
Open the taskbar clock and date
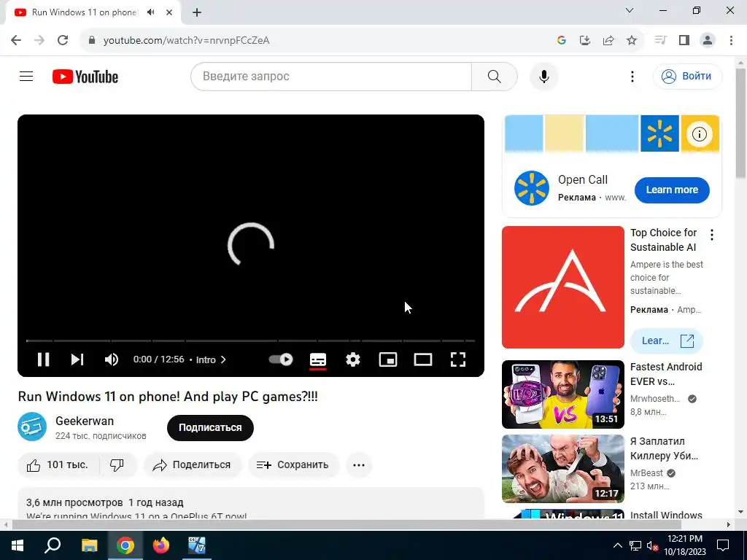pos(684,545)
